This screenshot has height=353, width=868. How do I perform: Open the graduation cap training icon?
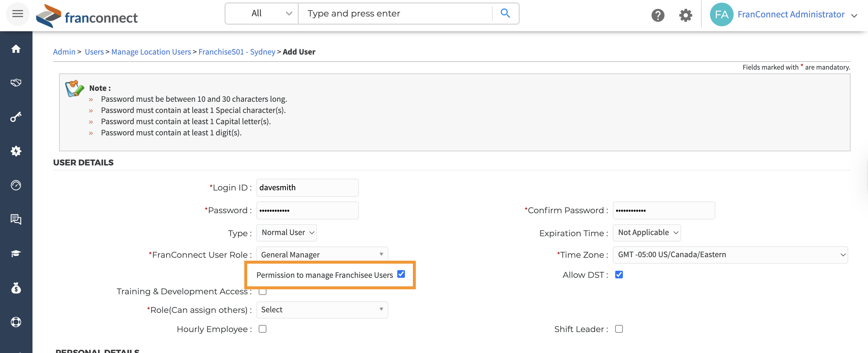[16, 253]
